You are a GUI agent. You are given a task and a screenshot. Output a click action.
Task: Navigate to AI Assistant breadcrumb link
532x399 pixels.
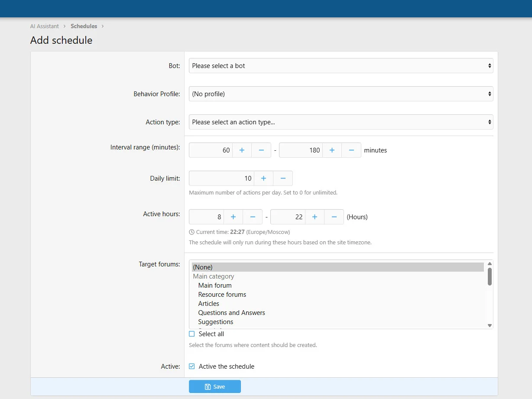point(45,26)
